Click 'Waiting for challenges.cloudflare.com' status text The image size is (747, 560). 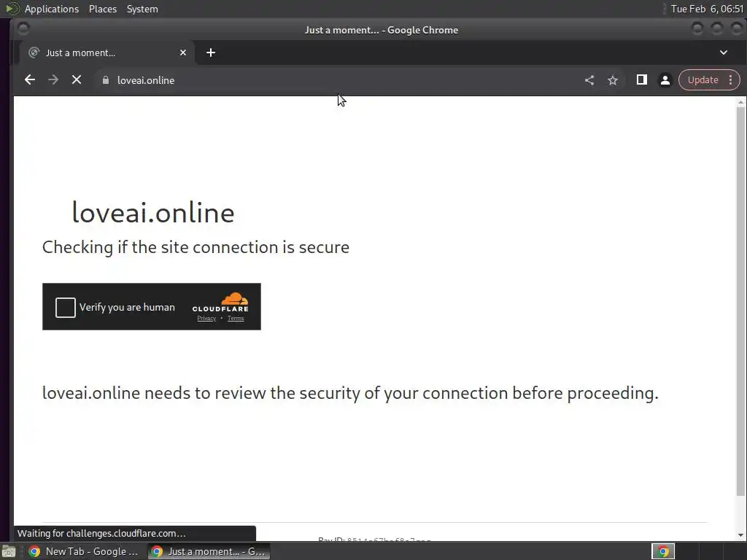[101, 533]
